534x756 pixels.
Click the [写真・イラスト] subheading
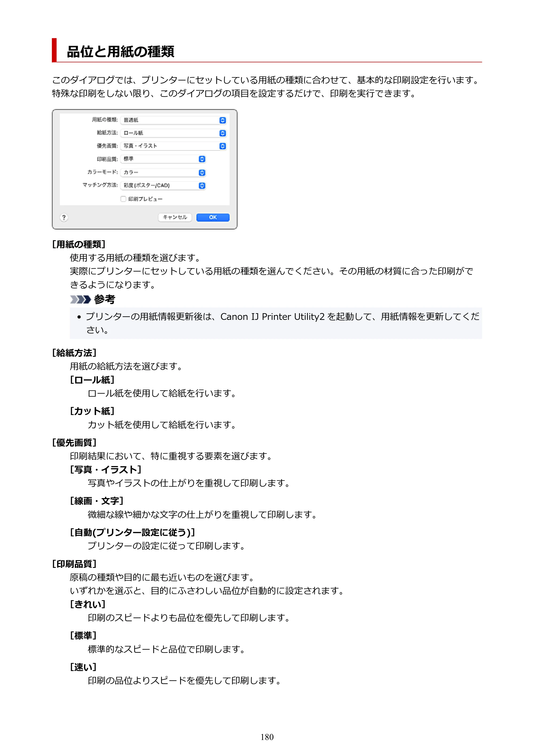[106, 470]
